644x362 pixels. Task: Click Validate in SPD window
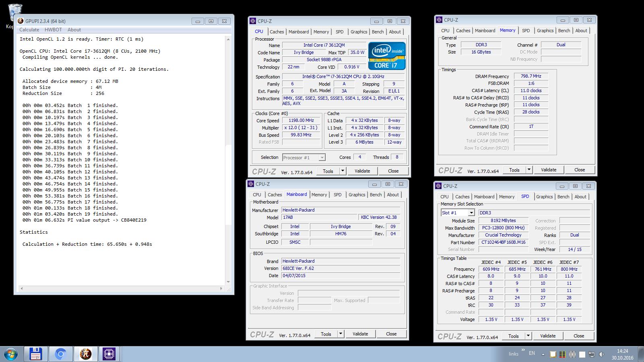pos(548,336)
